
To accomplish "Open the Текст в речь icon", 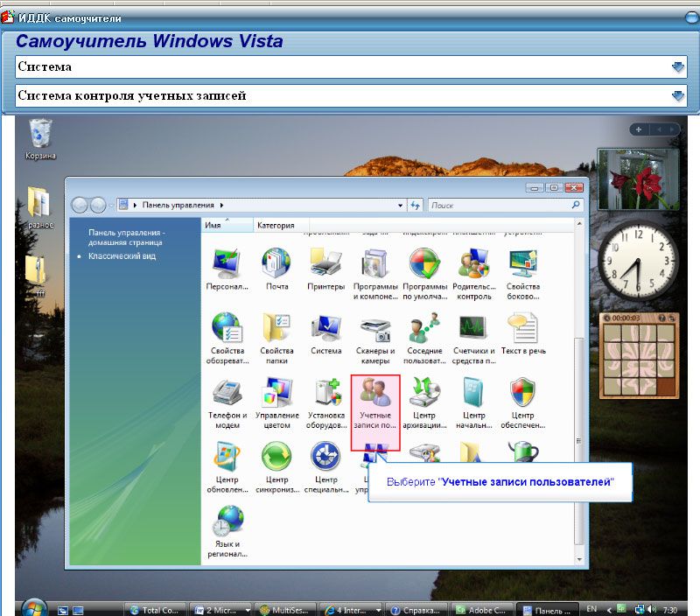I will (x=523, y=335).
